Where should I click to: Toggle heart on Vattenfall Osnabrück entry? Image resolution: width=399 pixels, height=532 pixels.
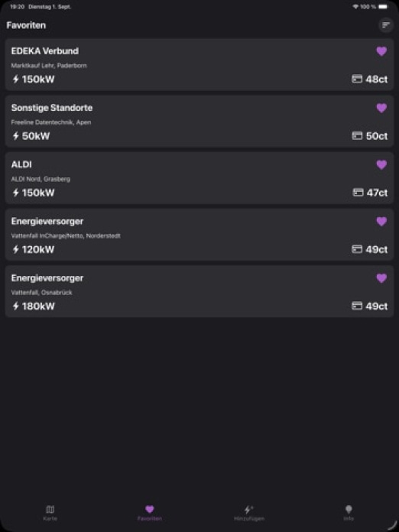pyautogui.click(x=381, y=278)
